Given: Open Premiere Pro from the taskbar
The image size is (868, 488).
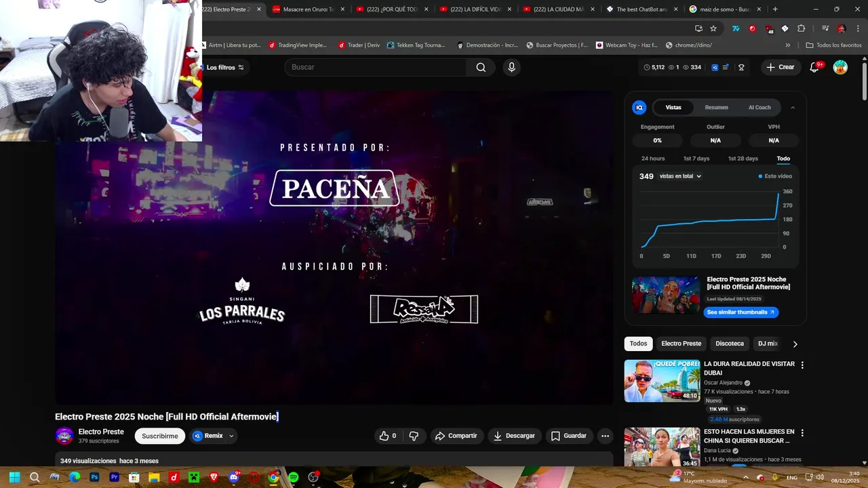Looking at the screenshot, I should click(x=114, y=477).
